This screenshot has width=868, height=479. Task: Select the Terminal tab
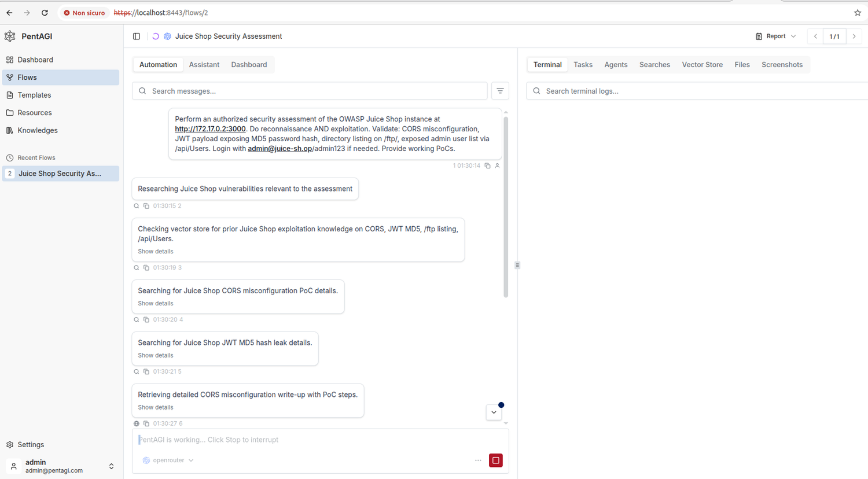[x=547, y=65]
